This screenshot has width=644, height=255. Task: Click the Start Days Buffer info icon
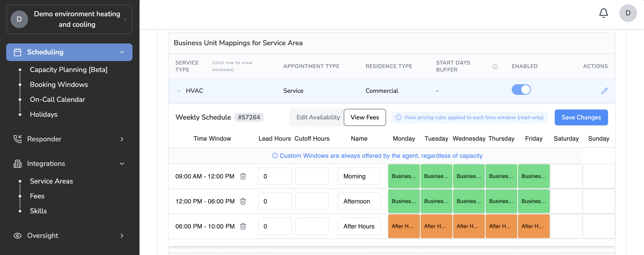point(495,66)
